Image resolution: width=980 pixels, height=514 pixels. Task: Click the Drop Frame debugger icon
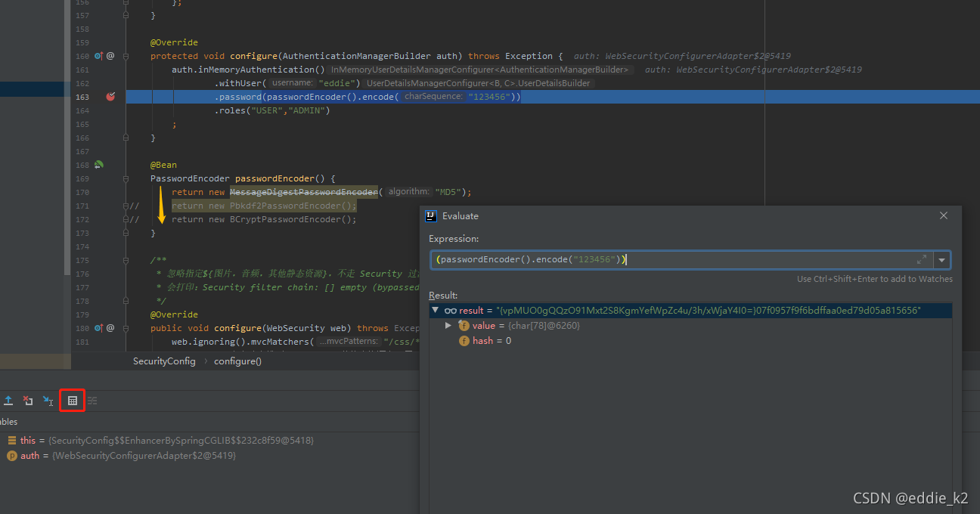click(28, 401)
